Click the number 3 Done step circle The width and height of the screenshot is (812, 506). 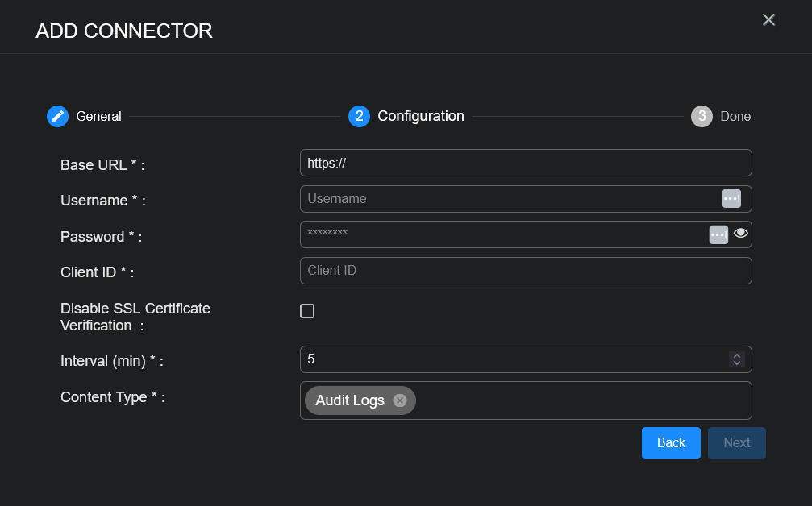(702, 116)
